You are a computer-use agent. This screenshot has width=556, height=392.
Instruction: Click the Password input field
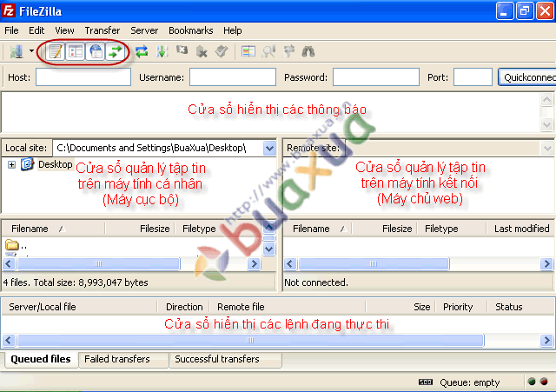(x=376, y=77)
